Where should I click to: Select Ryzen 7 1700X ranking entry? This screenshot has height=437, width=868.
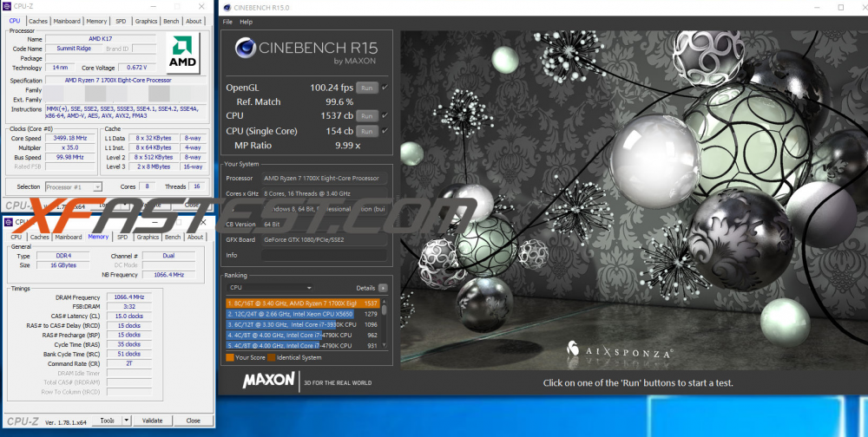point(303,303)
